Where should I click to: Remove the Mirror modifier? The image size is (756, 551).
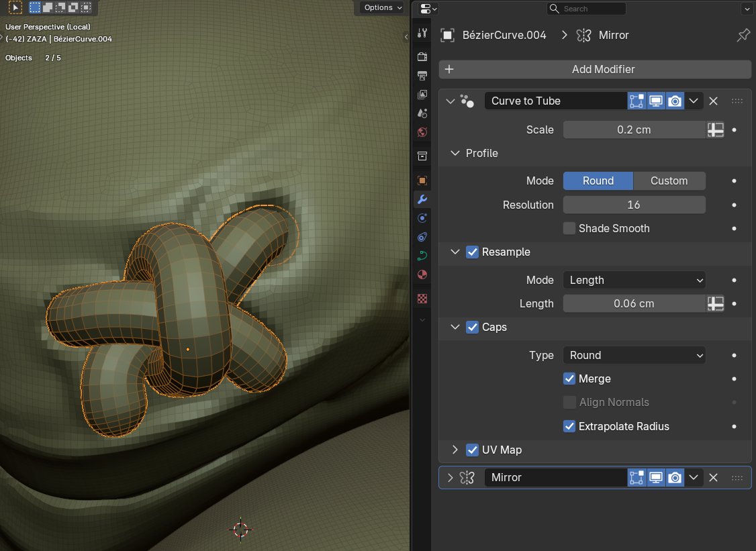point(714,477)
